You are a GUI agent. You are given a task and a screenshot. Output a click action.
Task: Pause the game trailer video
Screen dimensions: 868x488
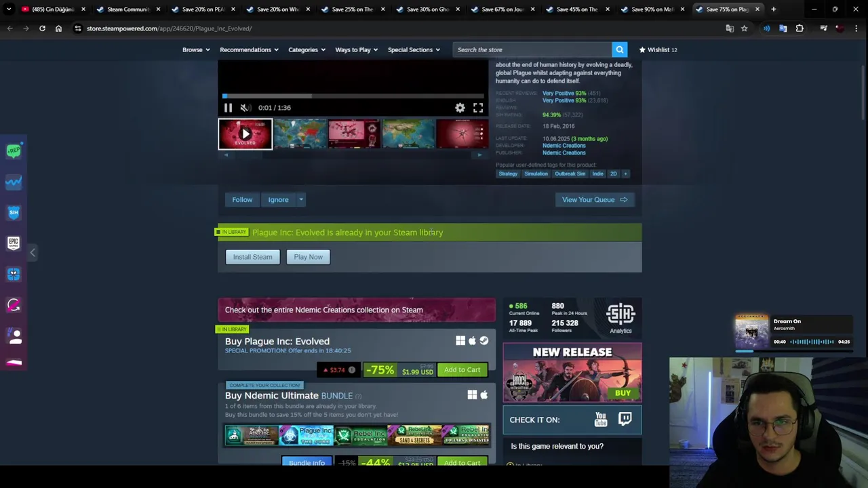pos(228,108)
